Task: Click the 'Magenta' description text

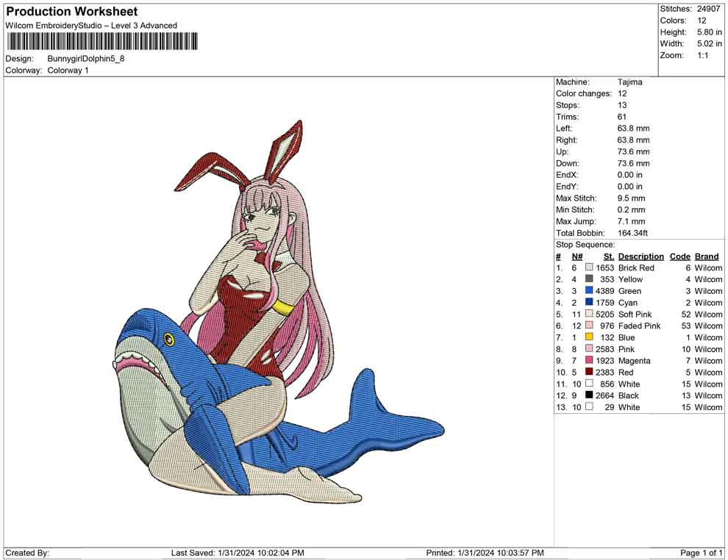Action: tap(634, 361)
